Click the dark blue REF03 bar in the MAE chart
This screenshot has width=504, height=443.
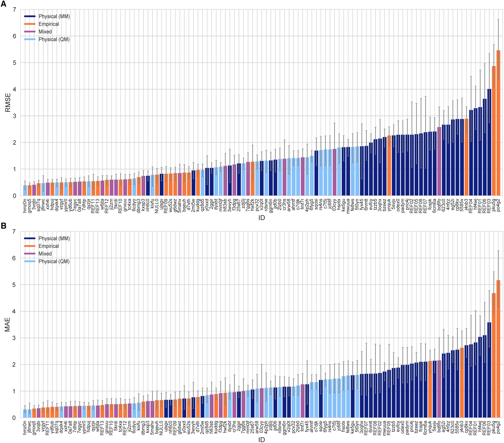(489, 370)
